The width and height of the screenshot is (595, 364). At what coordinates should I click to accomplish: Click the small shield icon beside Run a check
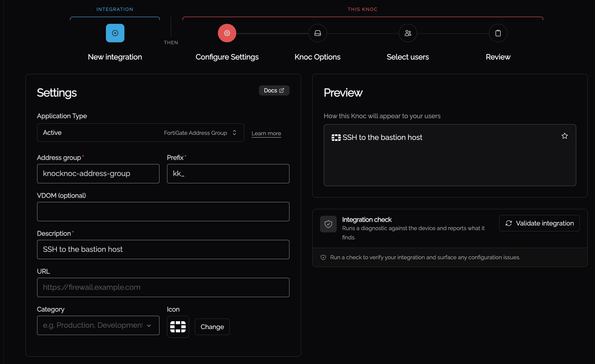[x=323, y=257]
